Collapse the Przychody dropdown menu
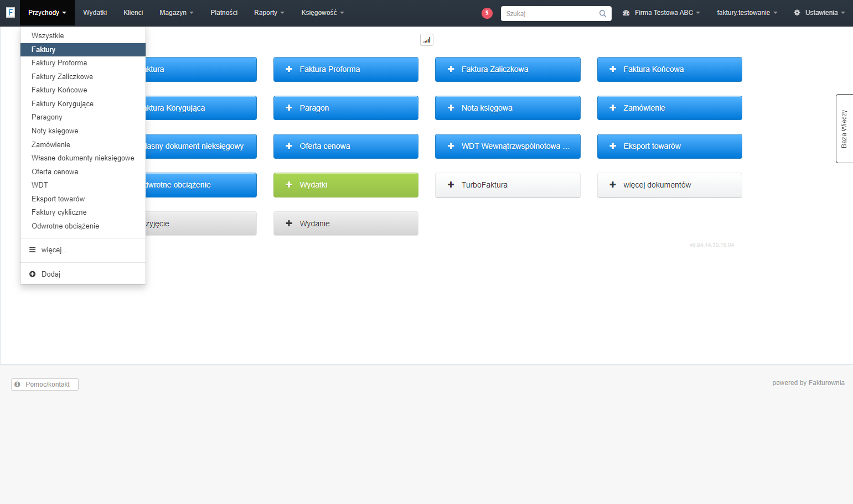 point(47,13)
